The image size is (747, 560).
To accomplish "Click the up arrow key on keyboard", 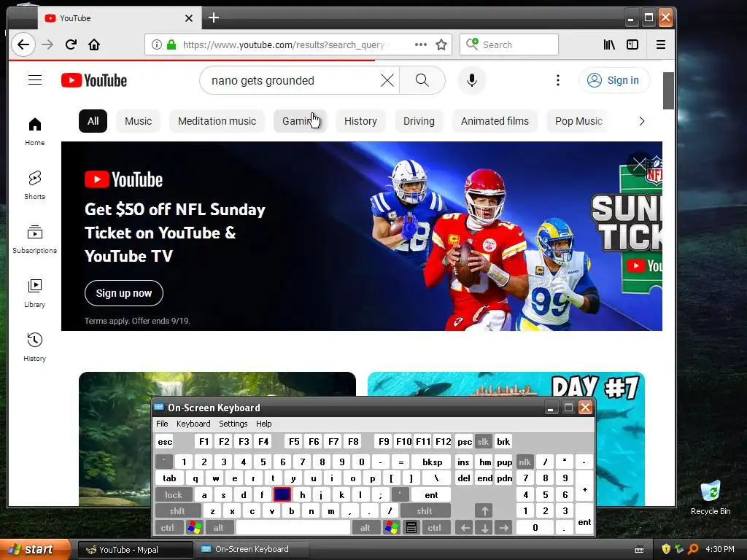I will click(x=484, y=511).
